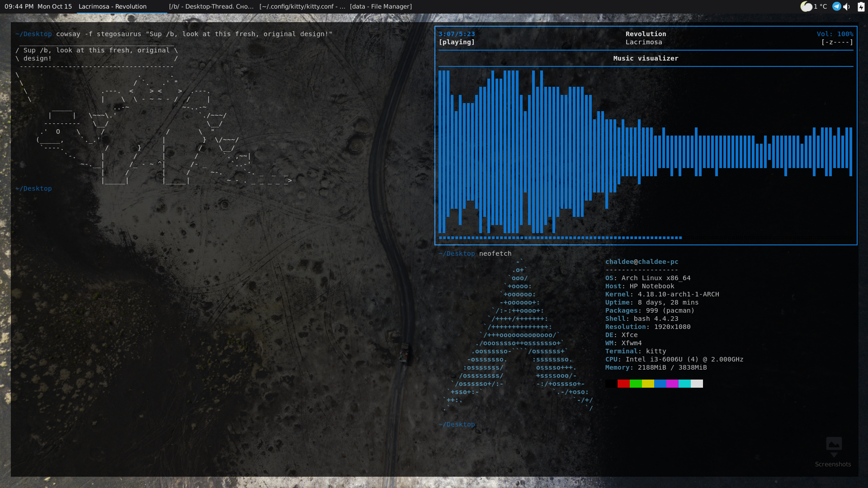The width and height of the screenshot is (868, 488).
Task: Click the Uptime: 8 days, 28 mins line
Action: 652,302
